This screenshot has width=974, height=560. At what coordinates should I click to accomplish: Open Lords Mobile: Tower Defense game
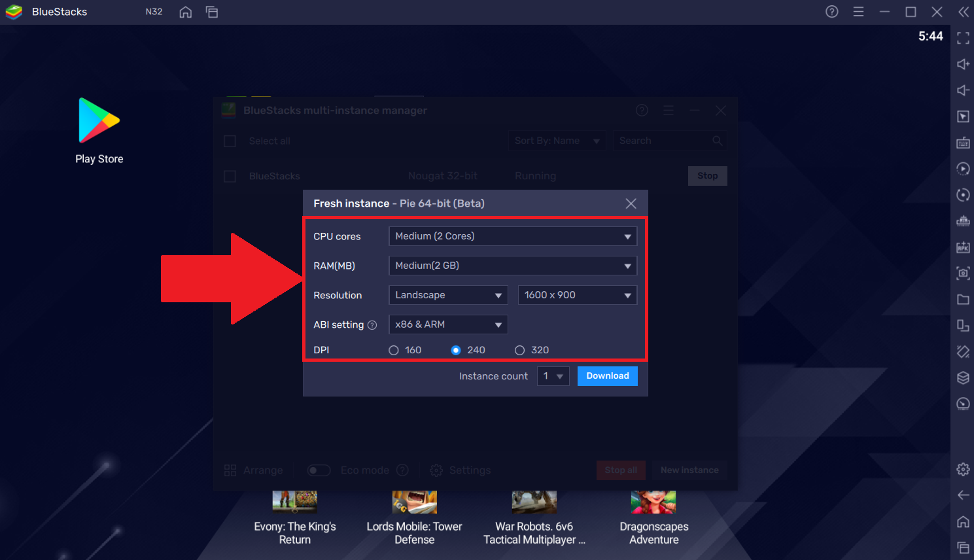click(x=415, y=519)
